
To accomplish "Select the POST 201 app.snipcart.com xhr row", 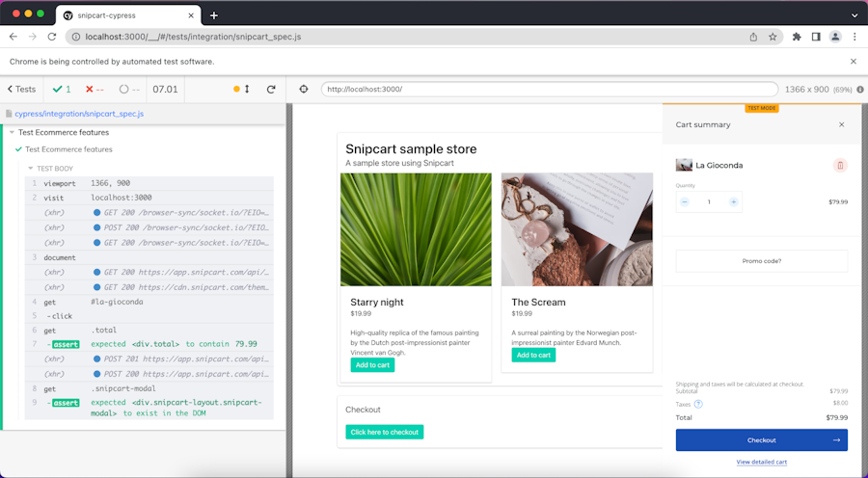I will tap(149, 359).
